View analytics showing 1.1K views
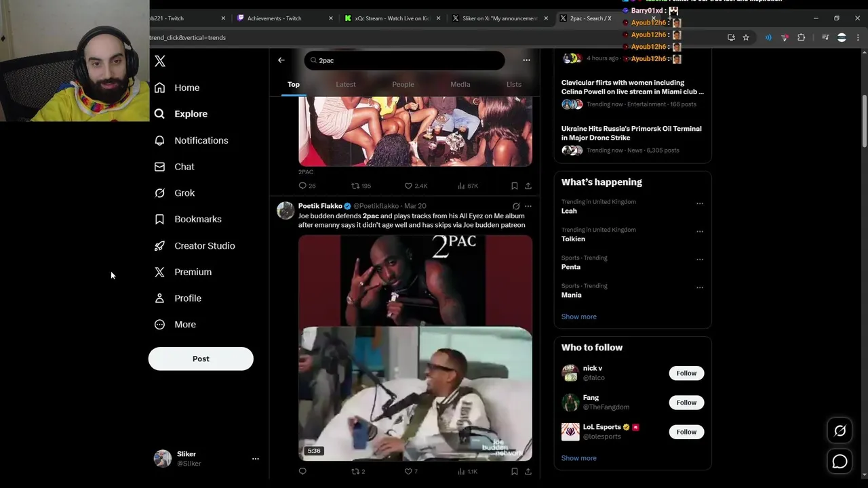The width and height of the screenshot is (868, 488). coord(468,471)
